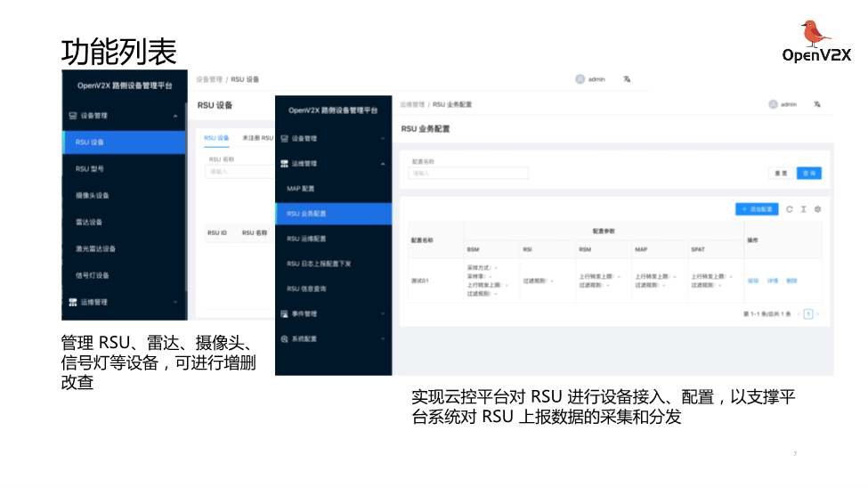The image size is (868, 488).
Task: Click left sidebar vertical scrollbar
Action: (x=186, y=197)
